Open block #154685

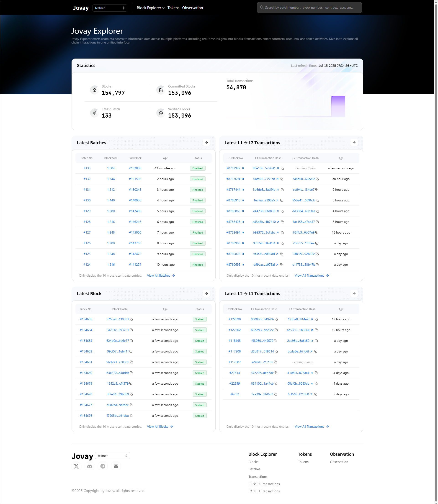point(86,319)
